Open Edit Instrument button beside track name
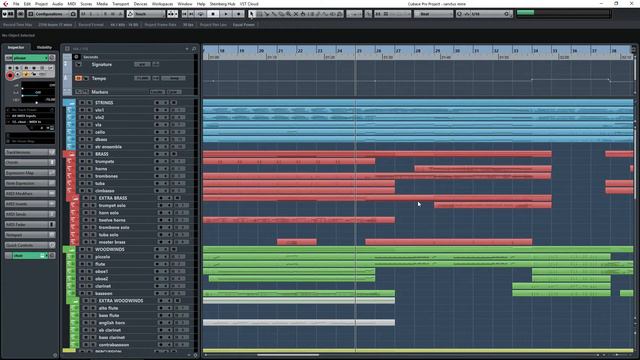Screen dimensions: 640x360 [52, 58]
